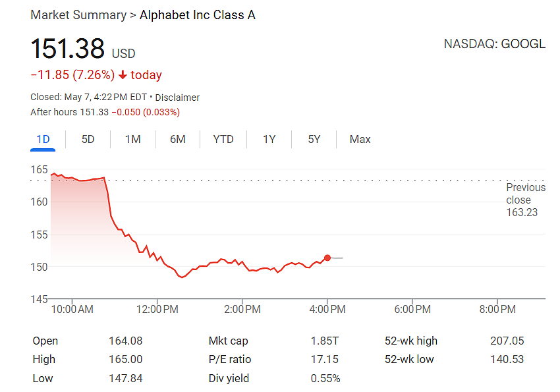The image size is (560, 392).
Task: Click the After hours price 151.33
Action: pos(94,112)
